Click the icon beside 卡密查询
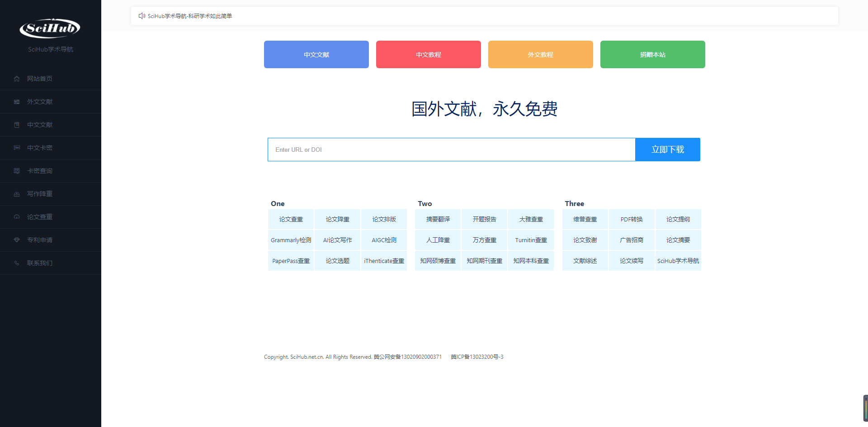Viewport: 868px width, 427px height. pyautogui.click(x=17, y=171)
